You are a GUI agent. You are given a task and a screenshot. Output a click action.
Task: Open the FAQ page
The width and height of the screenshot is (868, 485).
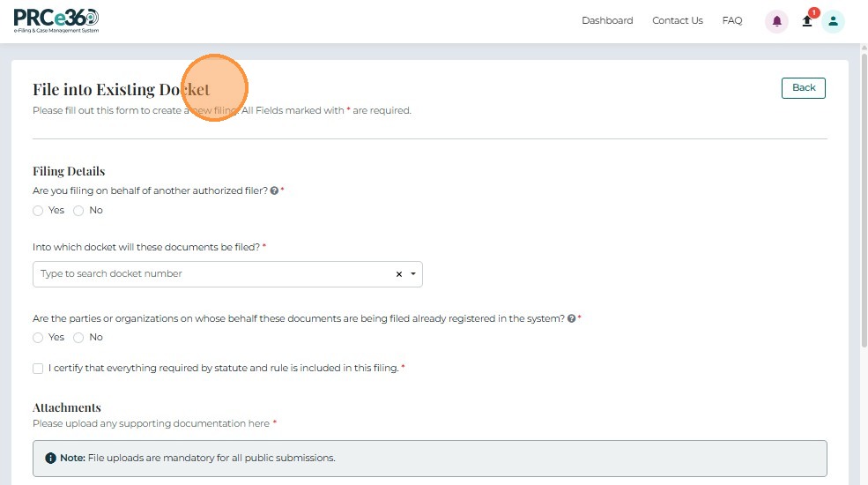click(x=731, y=20)
